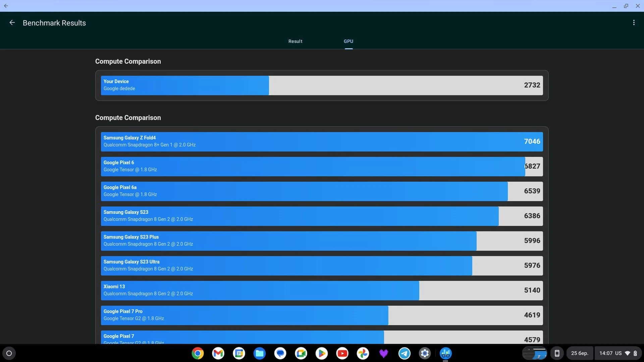Open the three-dot overflow menu
This screenshot has width=644, height=362.
click(634, 23)
